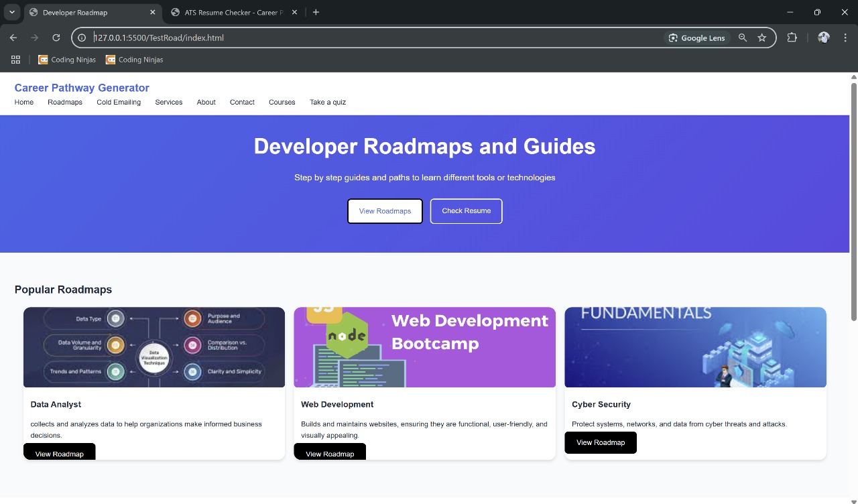Open the first Coding Ninjas bookmark
Screen dimensions: 858x504
pyautogui.click(x=66, y=60)
